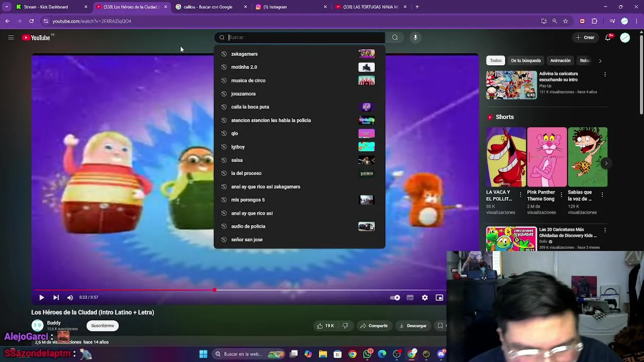
Task: Choose 'atencion atencion les habla la policia' suggestion
Action: [299, 120]
